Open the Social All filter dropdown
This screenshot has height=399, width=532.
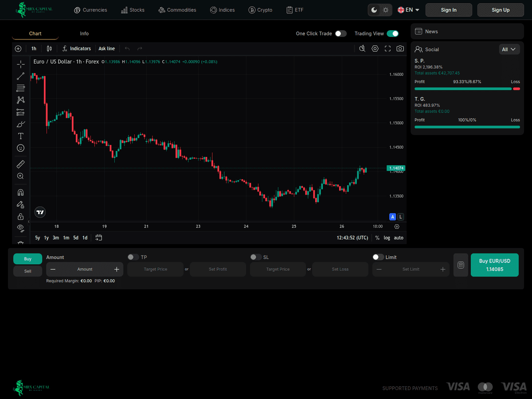tap(509, 50)
